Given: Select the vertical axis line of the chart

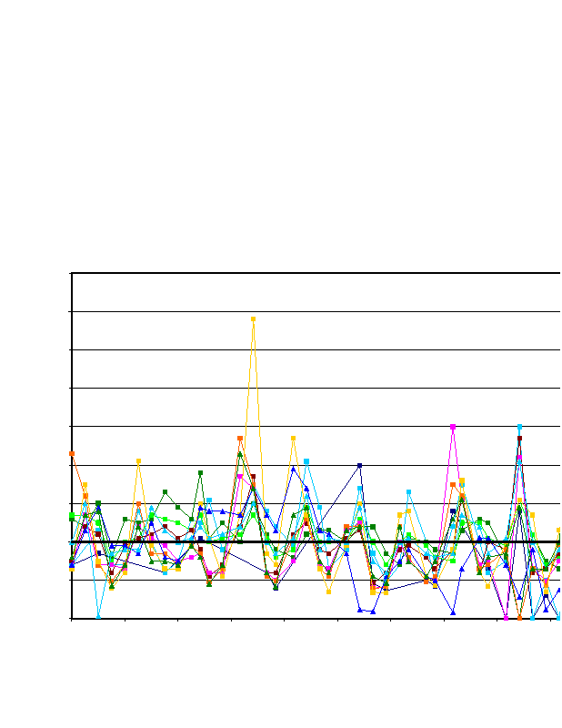Looking at the screenshot, I should [x=72, y=409].
